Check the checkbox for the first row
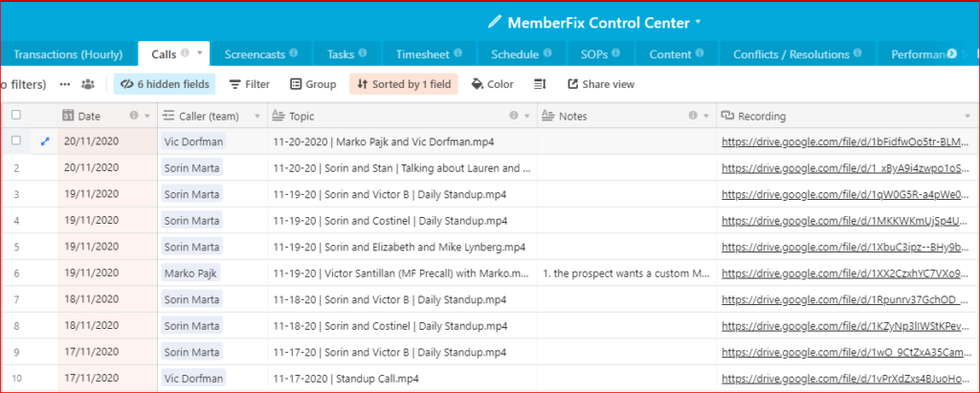The image size is (980, 393). tap(15, 141)
